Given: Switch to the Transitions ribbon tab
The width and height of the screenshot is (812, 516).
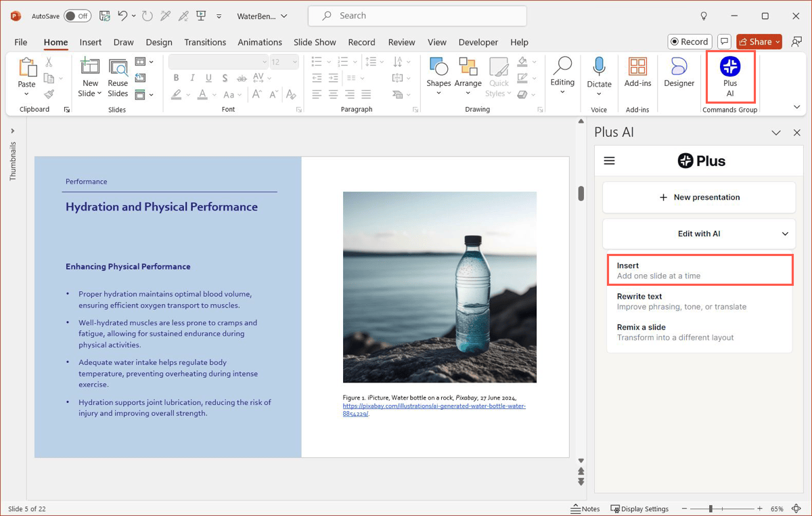Looking at the screenshot, I should click(x=205, y=42).
